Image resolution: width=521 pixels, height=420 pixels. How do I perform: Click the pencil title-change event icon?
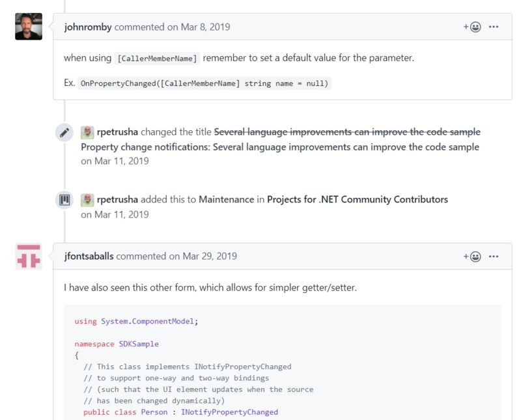64,133
